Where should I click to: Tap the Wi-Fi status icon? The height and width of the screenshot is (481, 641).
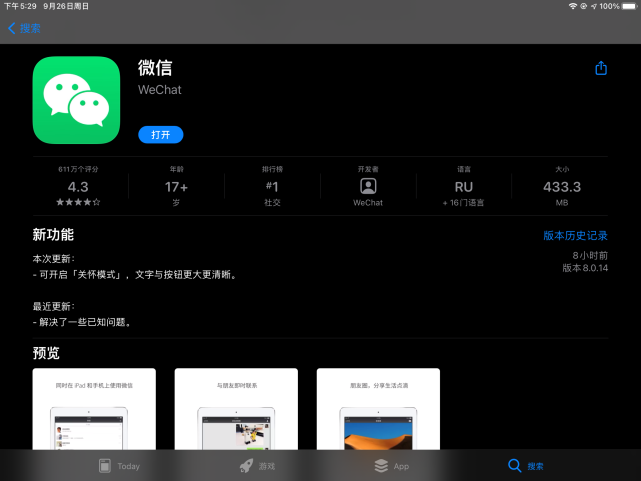[573, 6]
